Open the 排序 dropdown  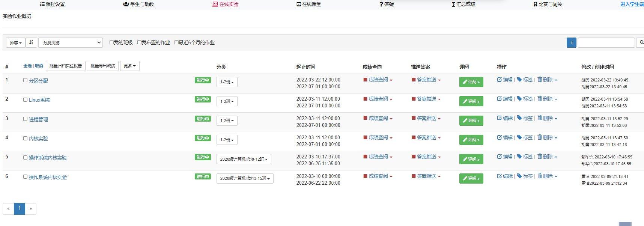16,42
